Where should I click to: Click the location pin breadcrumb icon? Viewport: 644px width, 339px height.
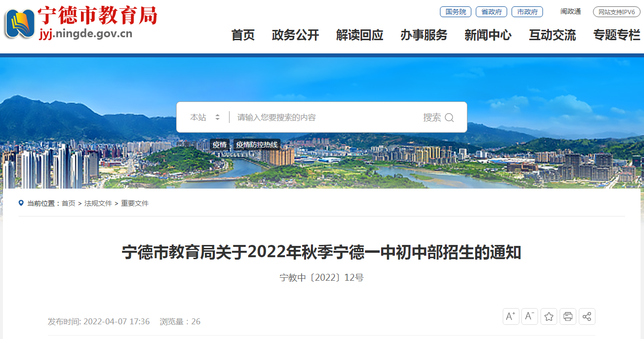(x=21, y=203)
